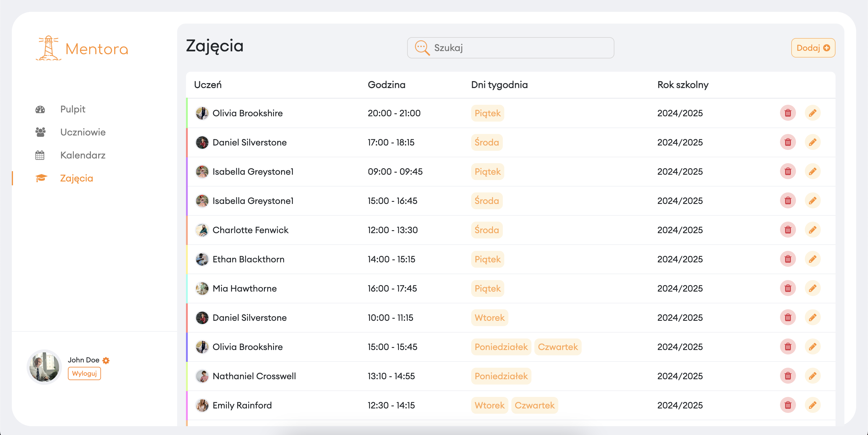Open the Kalendarz calendar page
The height and width of the screenshot is (435, 868).
83,155
